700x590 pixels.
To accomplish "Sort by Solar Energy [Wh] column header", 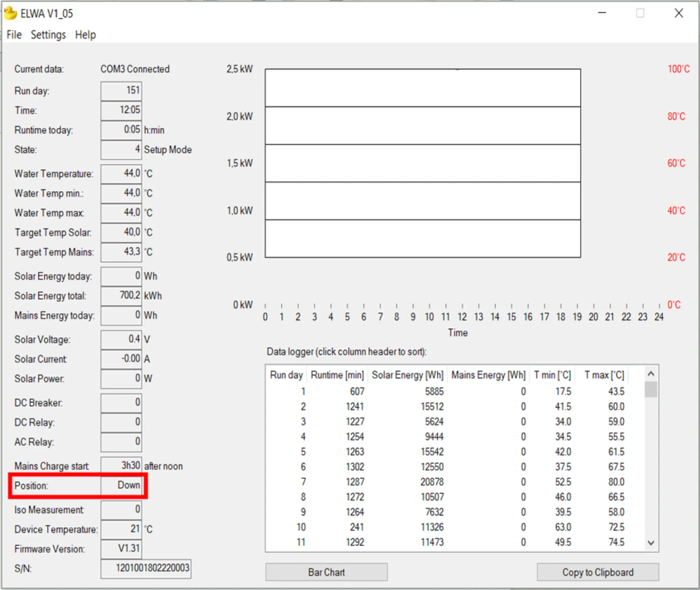I will 408,375.
